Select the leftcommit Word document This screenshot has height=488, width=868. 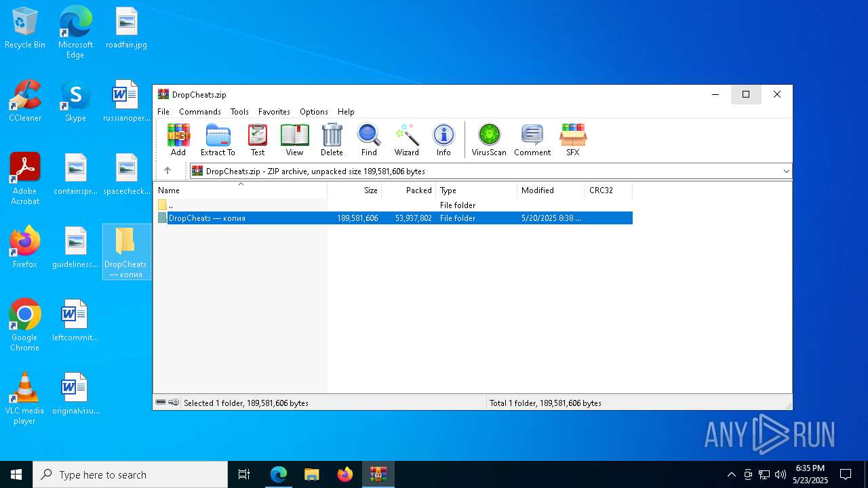click(x=75, y=321)
